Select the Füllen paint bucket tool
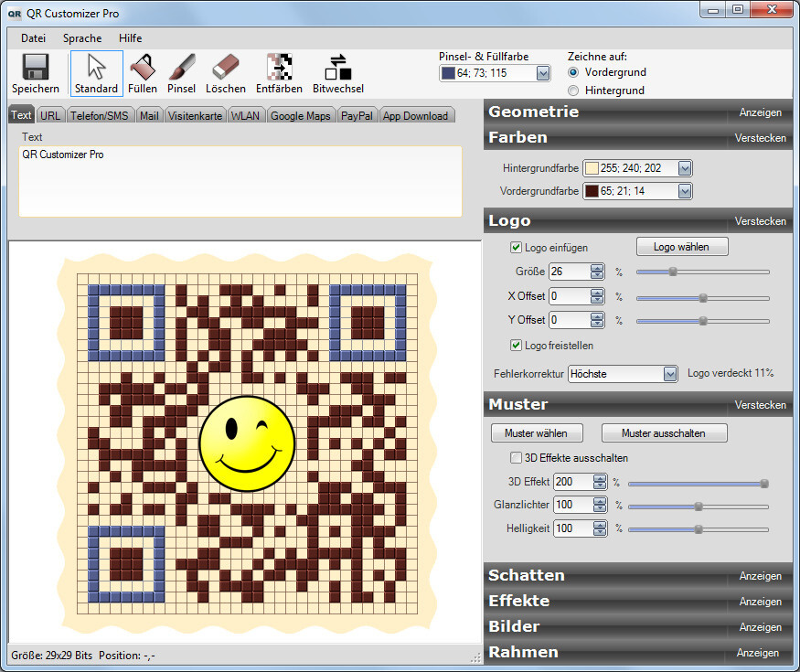Image resolution: width=800 pixels, height=672 pixels. pyautogui.click(x=143, y=73)
